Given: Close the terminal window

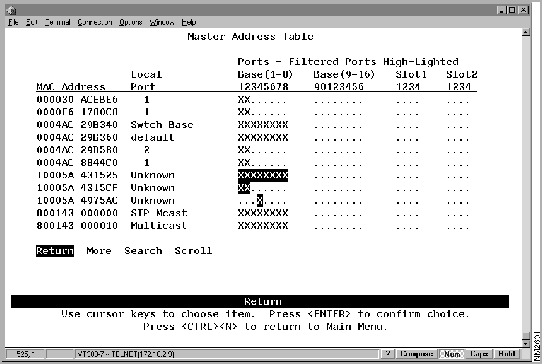Looking at the screenshot, I should coord(524,10).
